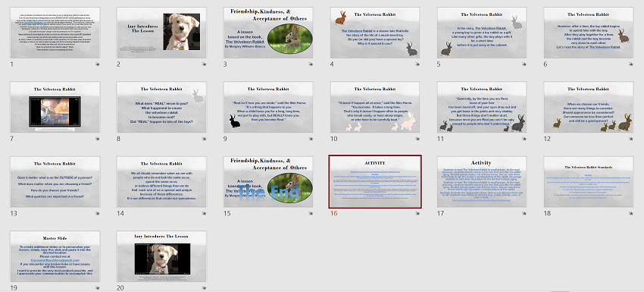Click animation star icon under slide 14
The height and width of the screenshot is (292, 644).
[204, 213]
